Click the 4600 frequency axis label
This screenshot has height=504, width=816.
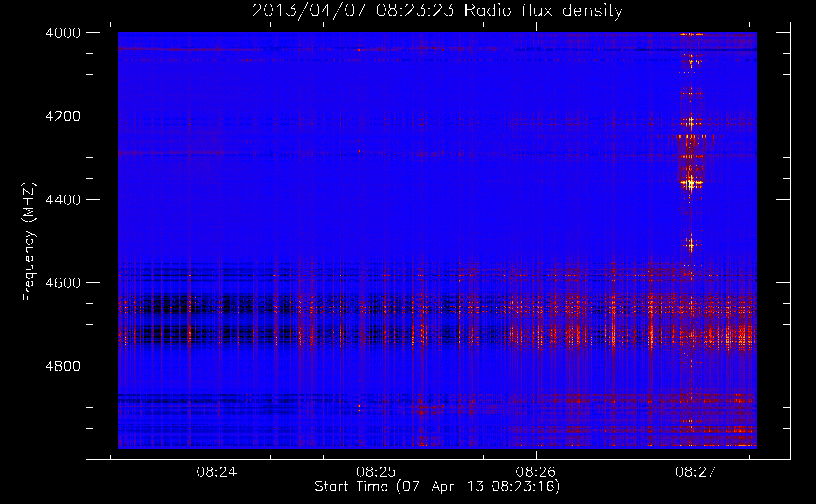(63, 283)
